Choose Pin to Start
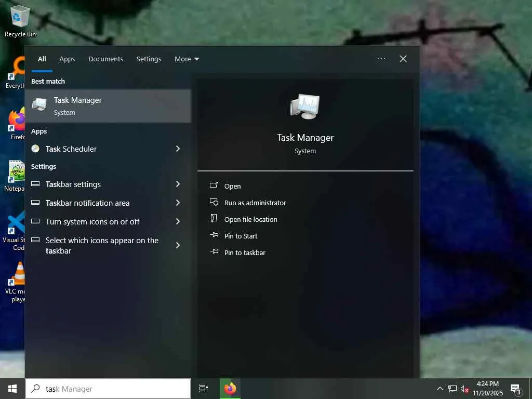The width and height of the screenshot is (532, 399). pos(241,236)
